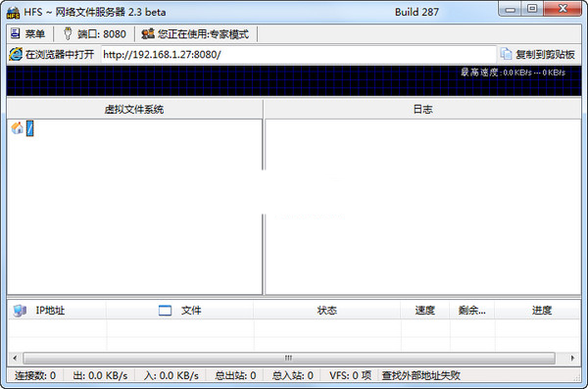
Task: Click the horizontal scrollbar right arrow
Action: 572,358
